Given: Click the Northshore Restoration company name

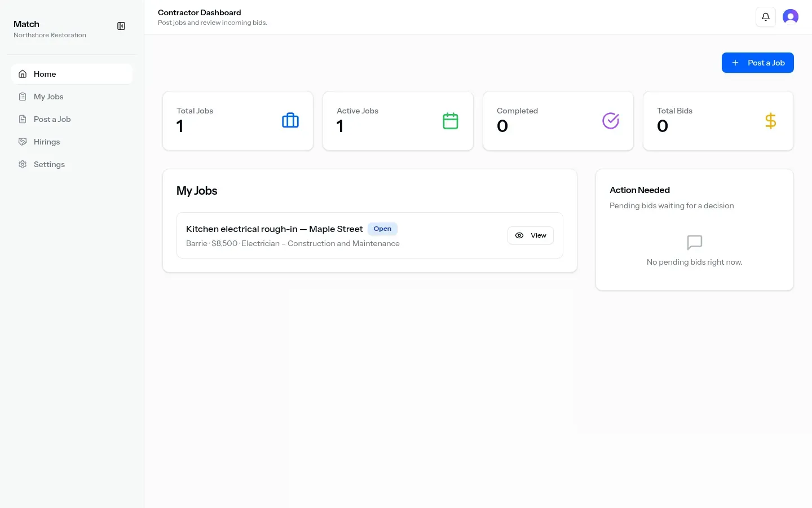Looking at the screenshot, I should (50, 35).
